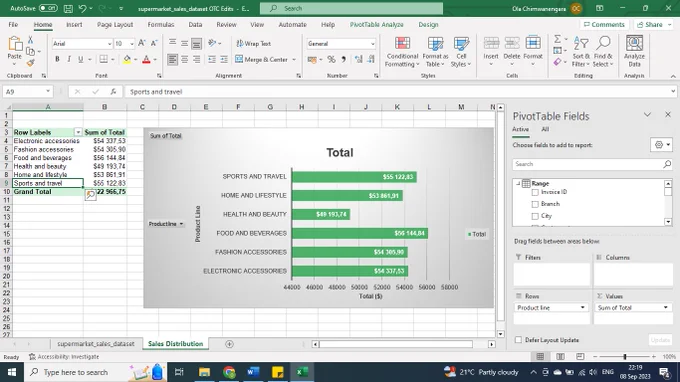
Task: Open the Insert ribbon tab
Action: coord(74,25)
